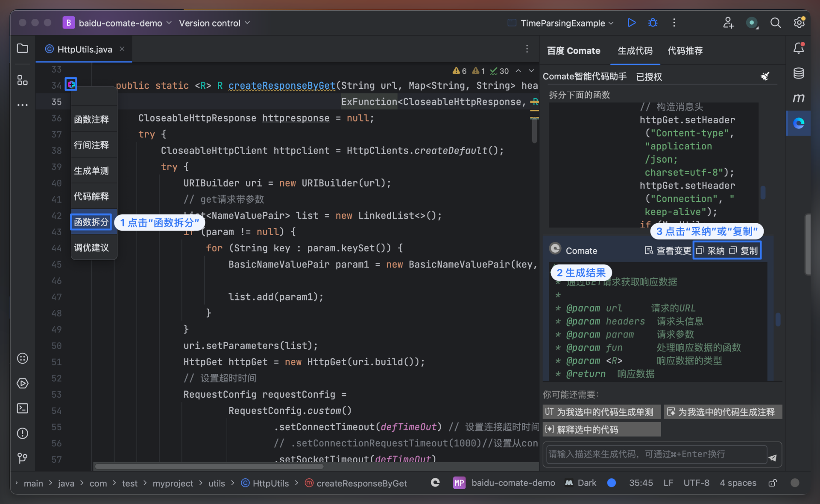Open the Git tool window icon
The width and height of the screenshot is (820, 504).
tap(23, 458)
